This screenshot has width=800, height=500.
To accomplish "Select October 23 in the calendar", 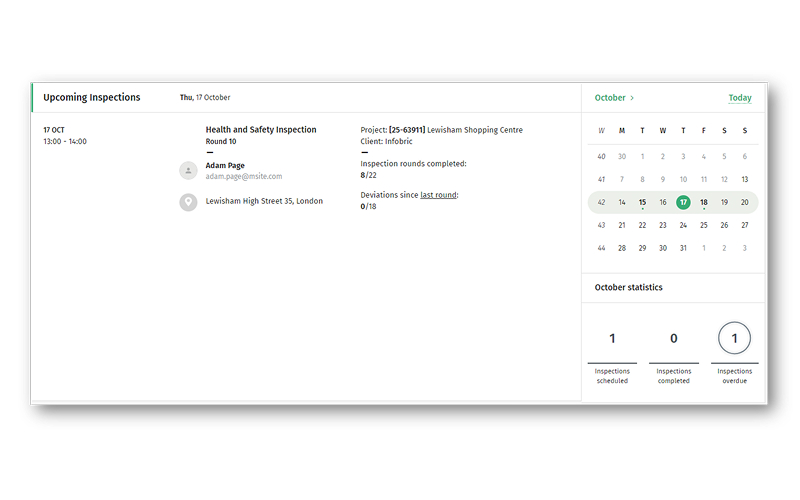I will click(x=663, y=225).
